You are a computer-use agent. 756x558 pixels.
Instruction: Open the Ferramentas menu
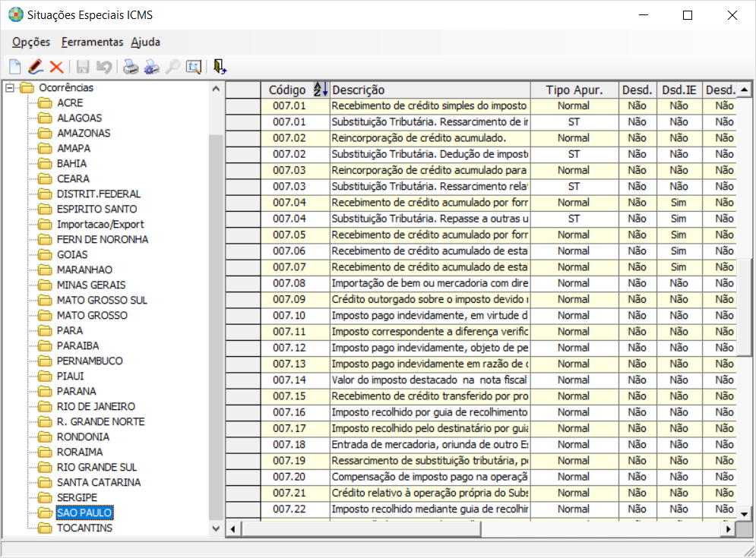92,42
